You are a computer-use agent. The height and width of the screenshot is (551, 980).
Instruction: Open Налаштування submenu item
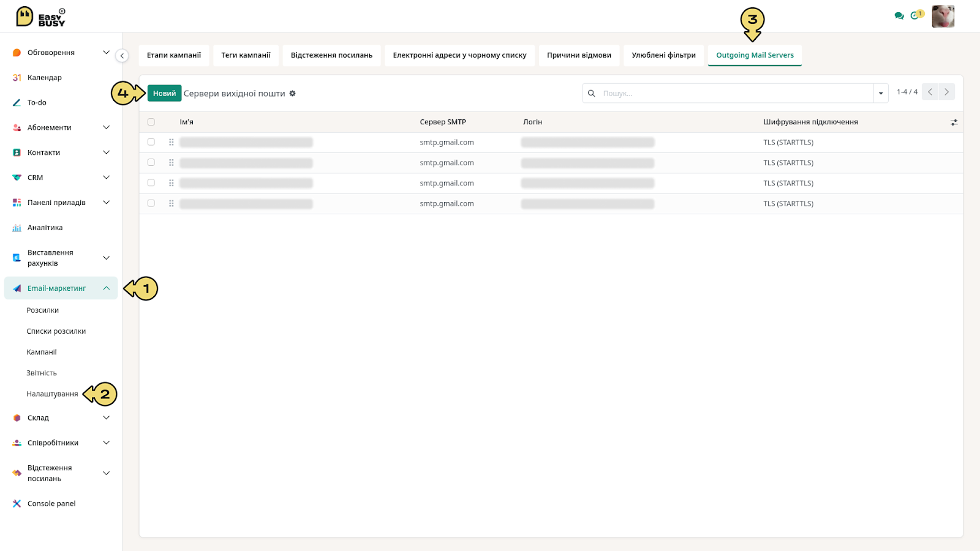52,394
